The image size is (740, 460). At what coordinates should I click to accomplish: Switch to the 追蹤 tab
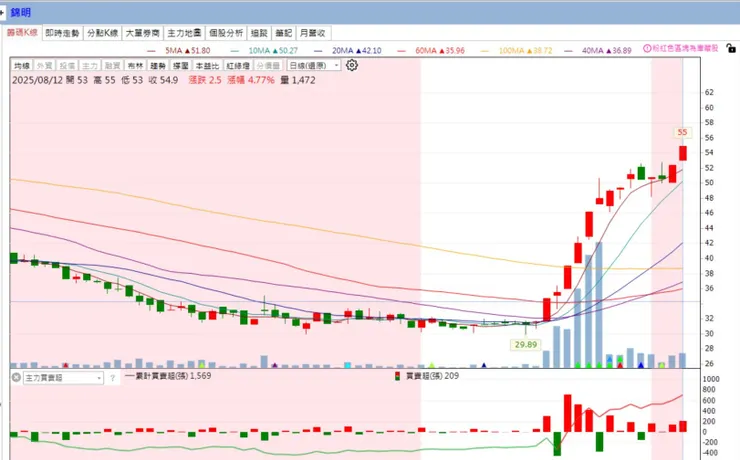point(259,33)
